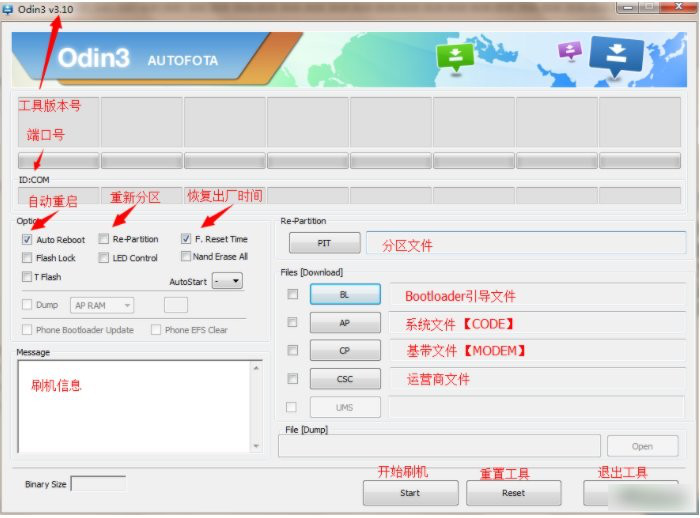
Task: Click the BL file button
Action: click(x=345, y=294)
